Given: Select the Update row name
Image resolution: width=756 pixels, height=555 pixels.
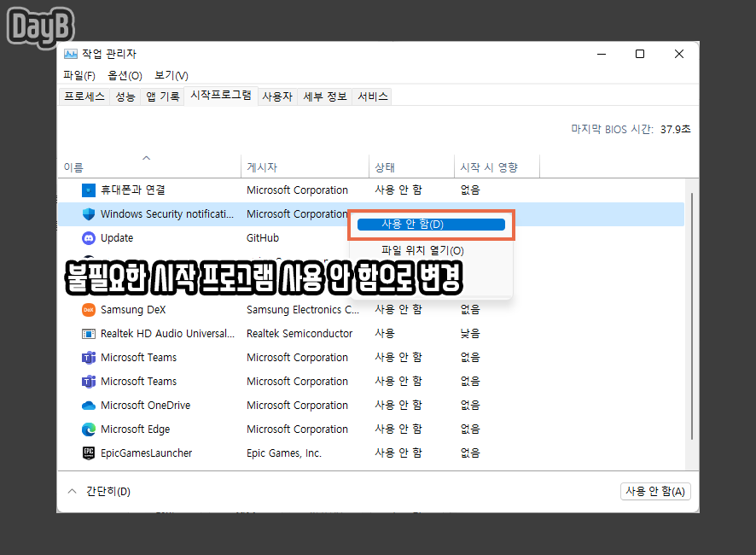Looking at the screenshot, I should [117, 238].
